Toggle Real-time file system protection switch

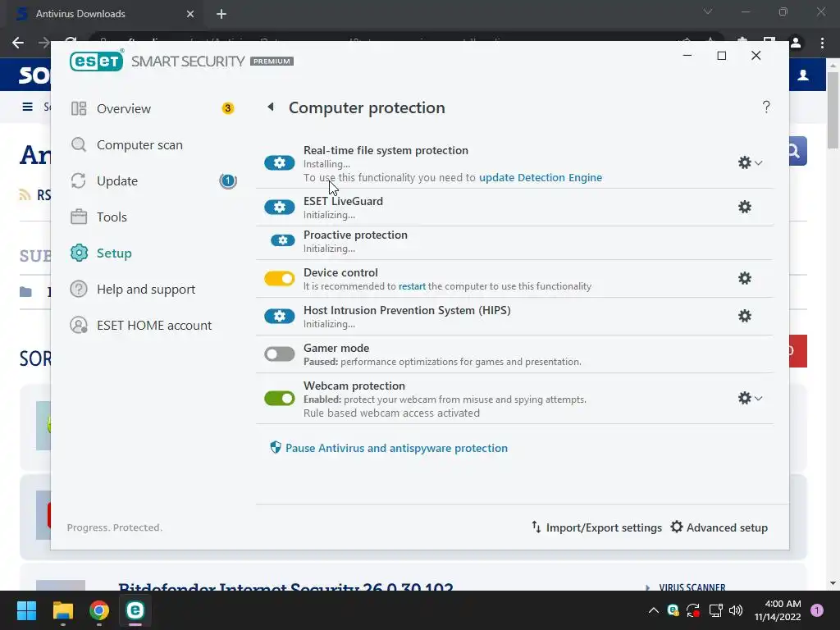(x=279, y=163)
